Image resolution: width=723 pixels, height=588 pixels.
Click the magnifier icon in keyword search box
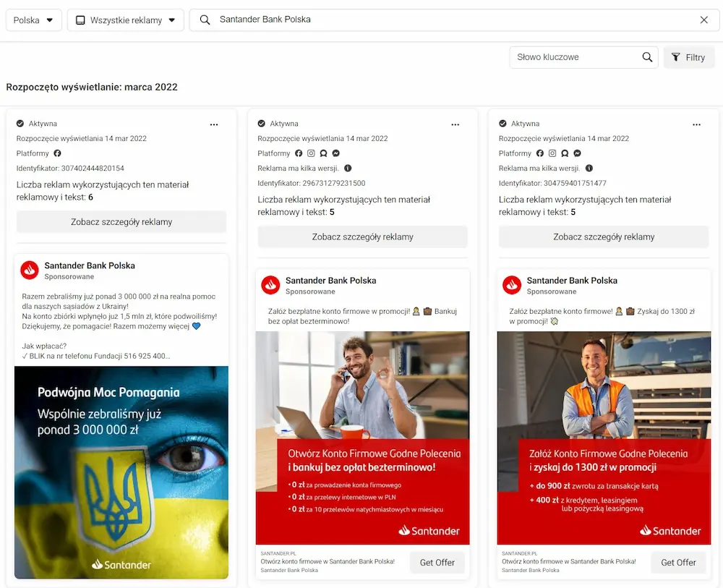[x=647, y=57]
